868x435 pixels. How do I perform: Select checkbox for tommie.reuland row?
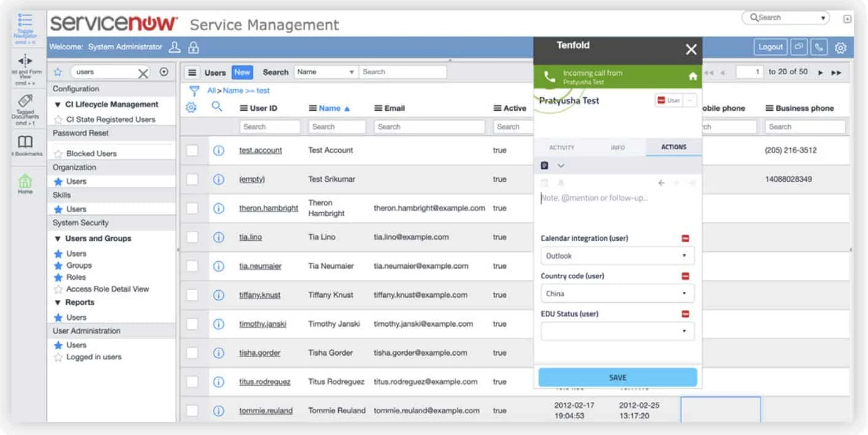pyautogui.click(x=193, y=410)
